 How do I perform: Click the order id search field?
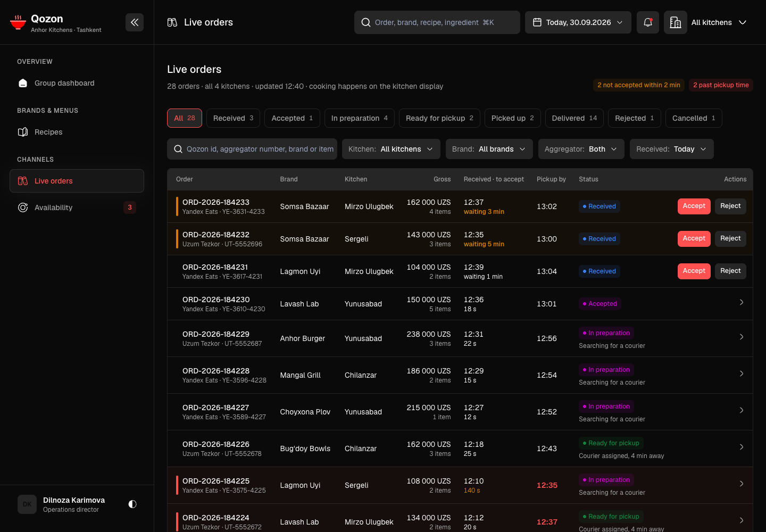(x=252, y=149)
